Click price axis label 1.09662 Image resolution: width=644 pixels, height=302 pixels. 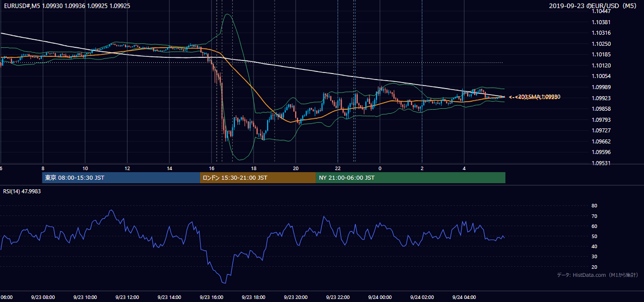602,141
